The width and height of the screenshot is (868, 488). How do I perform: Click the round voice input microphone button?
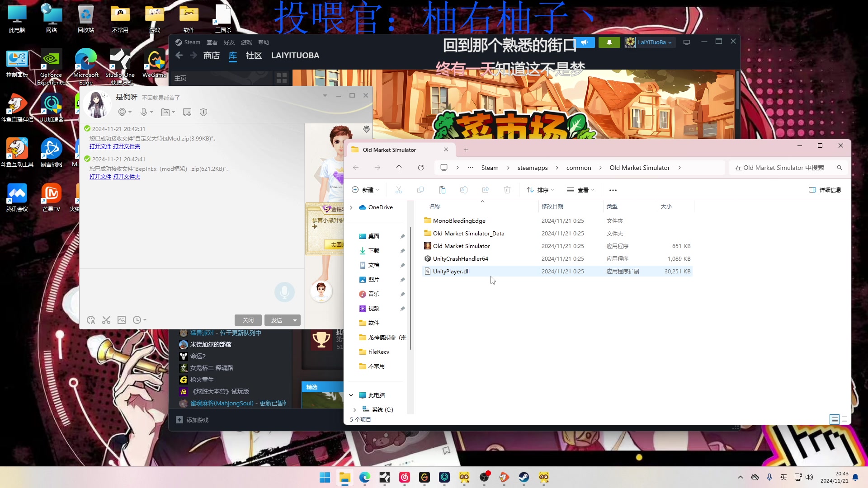284,292
